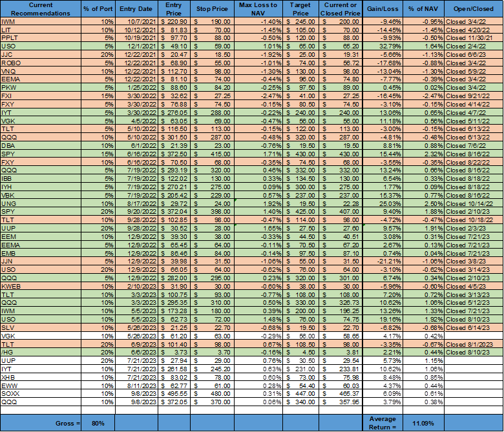Viewport: 504px width, 432px height.
Task: Click the SOXX ticker cell
Action: pyautogui.click(x=41, y=394)
